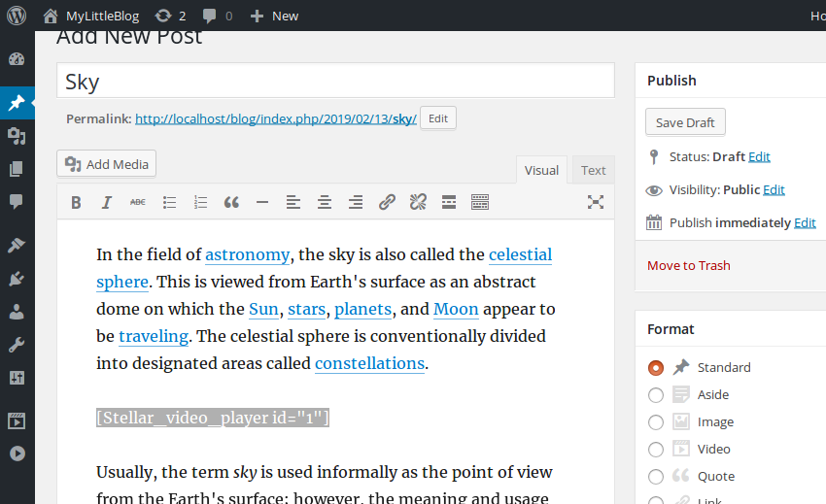Open Users from the sidebar
This screenshot has height=504, width=826.
17,312
